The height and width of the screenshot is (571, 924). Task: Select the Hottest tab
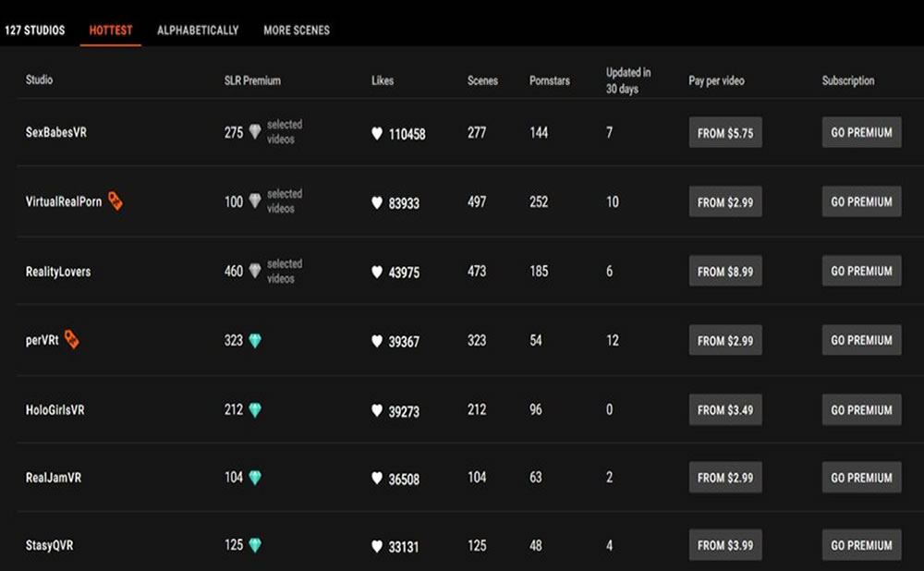coord(111,30)
